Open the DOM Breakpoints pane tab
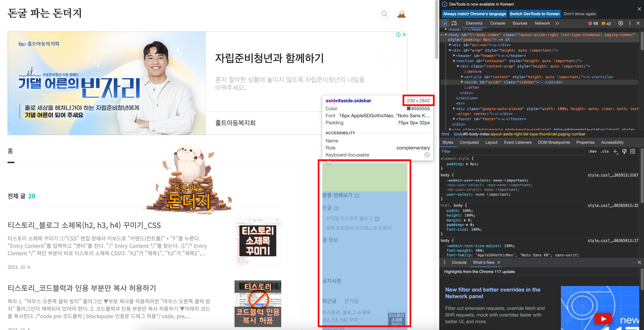This screenshot has width=644, height=330. 554,142
